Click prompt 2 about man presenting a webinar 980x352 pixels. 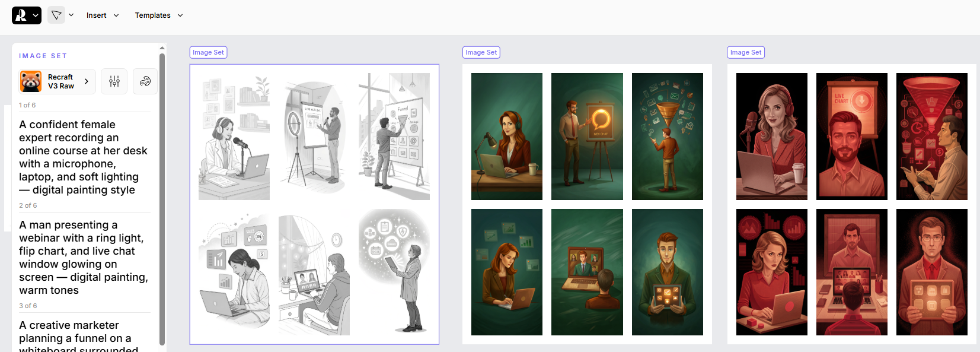84,258
